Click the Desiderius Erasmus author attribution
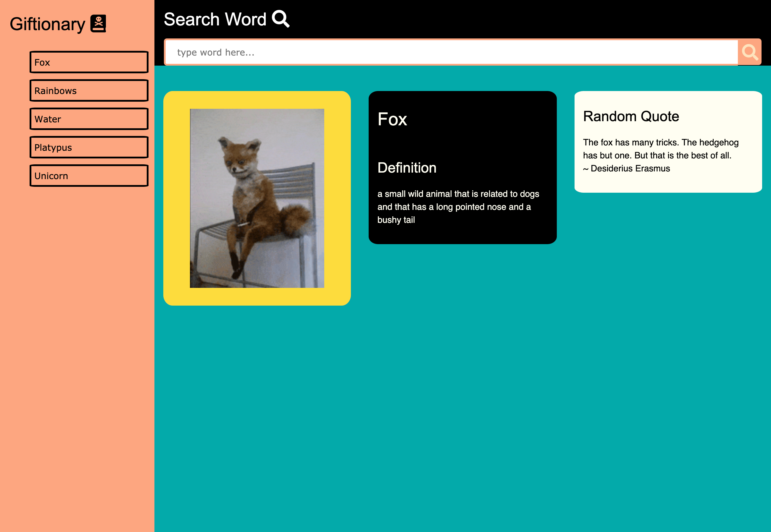Image resolution: width=771 pixels, height=532 pixels. [x=626, y=168]
